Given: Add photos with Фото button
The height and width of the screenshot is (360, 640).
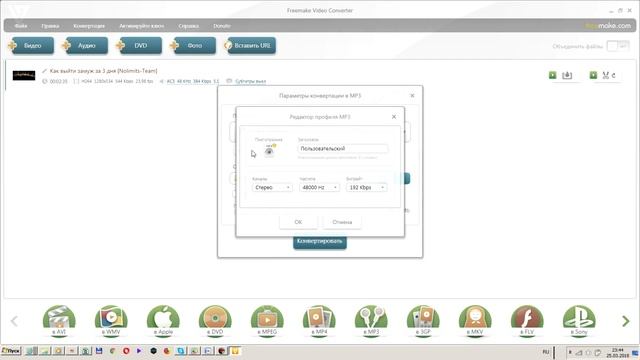Looking at the screenshot, I should (x=194, y=46).
